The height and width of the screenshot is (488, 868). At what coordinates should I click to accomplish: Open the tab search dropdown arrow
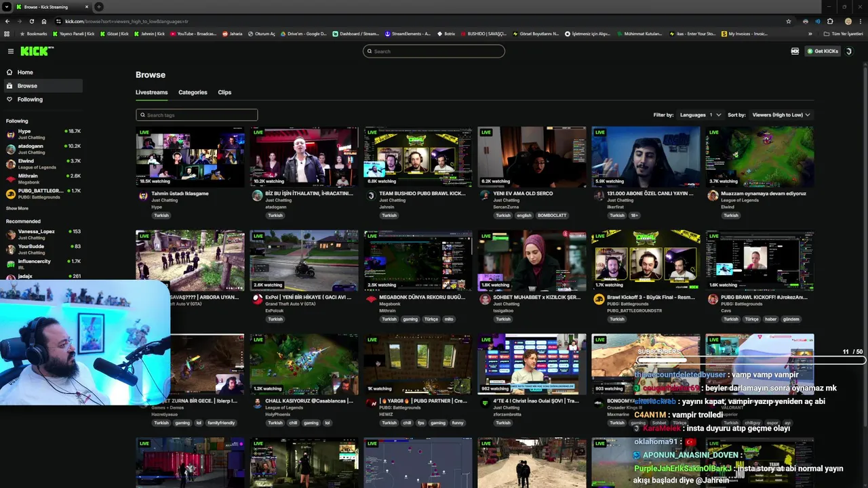7,7
